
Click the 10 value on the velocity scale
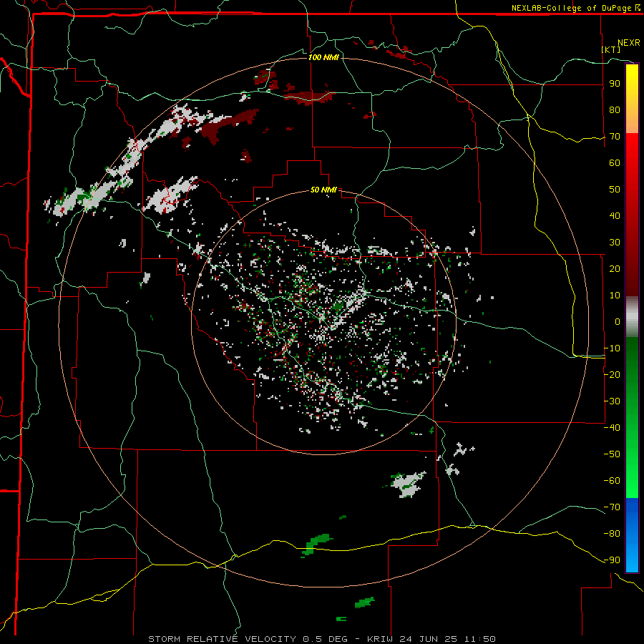click(615, 296)
